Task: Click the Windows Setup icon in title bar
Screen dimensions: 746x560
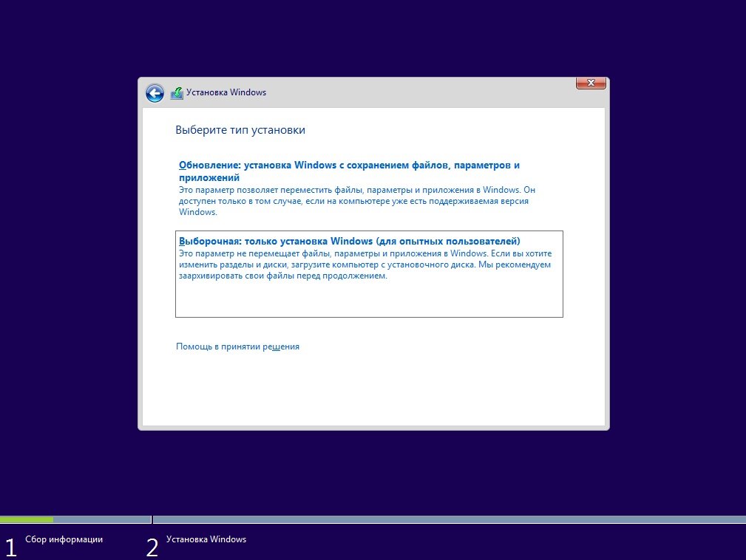Action: coord(177,92)
